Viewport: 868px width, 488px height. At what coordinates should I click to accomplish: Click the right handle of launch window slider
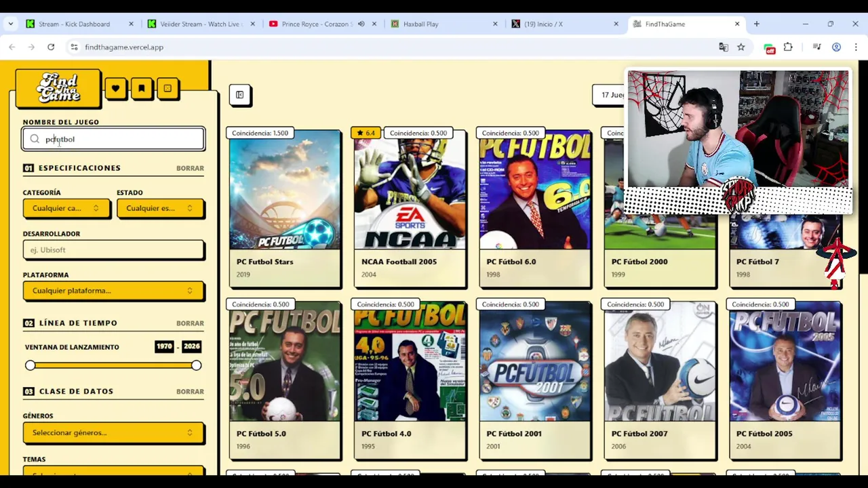pyautogui.click(x=196, y=365)
